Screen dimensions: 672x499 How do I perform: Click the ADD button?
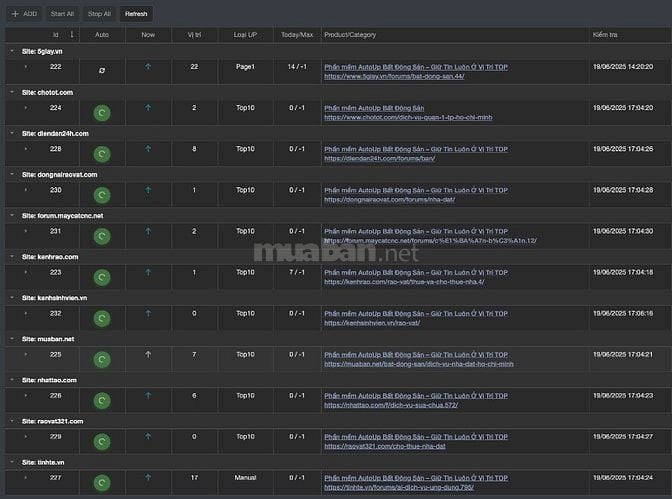25,14
